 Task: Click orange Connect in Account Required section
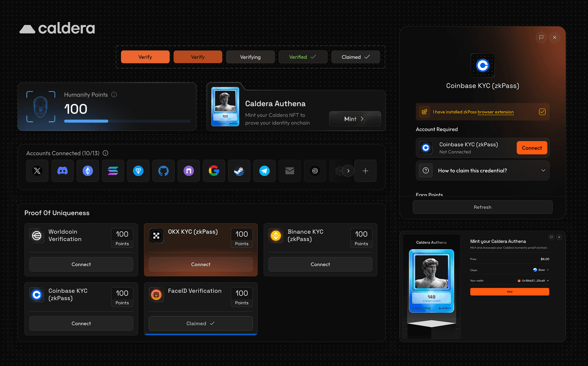coord(532,148)
